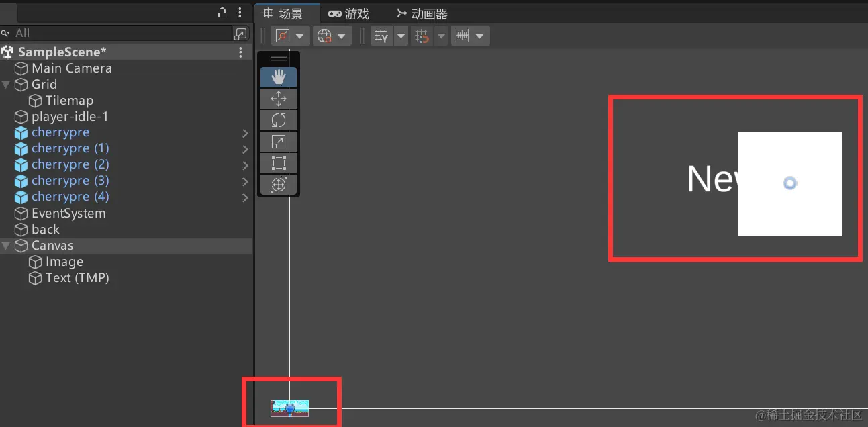
Task: Toggle the global handle rotation button
Action: click(x=324, y=36)
